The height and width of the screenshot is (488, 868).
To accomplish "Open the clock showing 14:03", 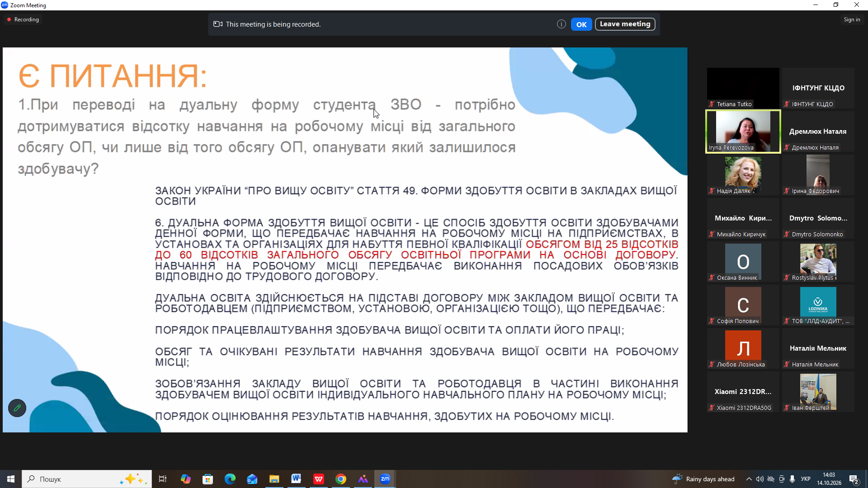I will click(829, 479).
